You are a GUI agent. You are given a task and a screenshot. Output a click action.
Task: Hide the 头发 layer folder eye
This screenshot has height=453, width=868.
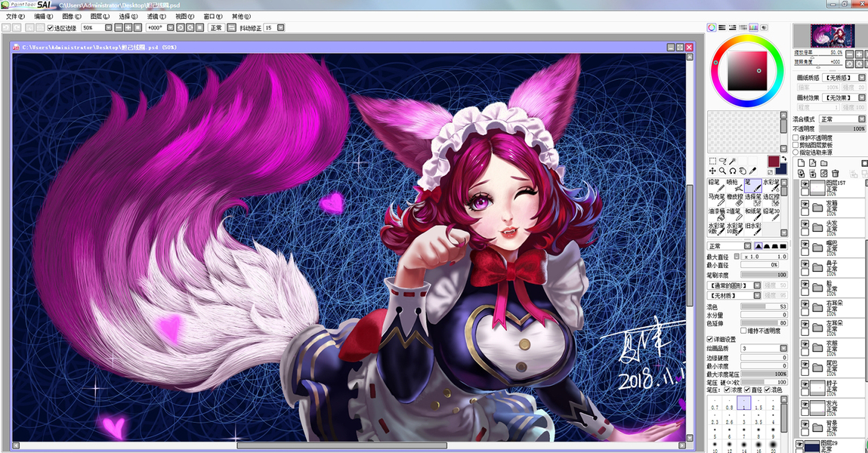pos(805,224)
